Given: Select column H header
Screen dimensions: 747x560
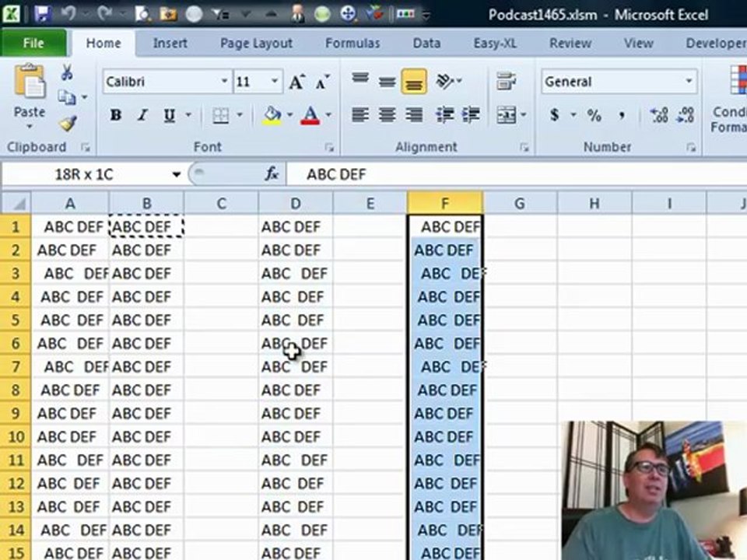Looking at the screenshot, I should tap(594, 203).
